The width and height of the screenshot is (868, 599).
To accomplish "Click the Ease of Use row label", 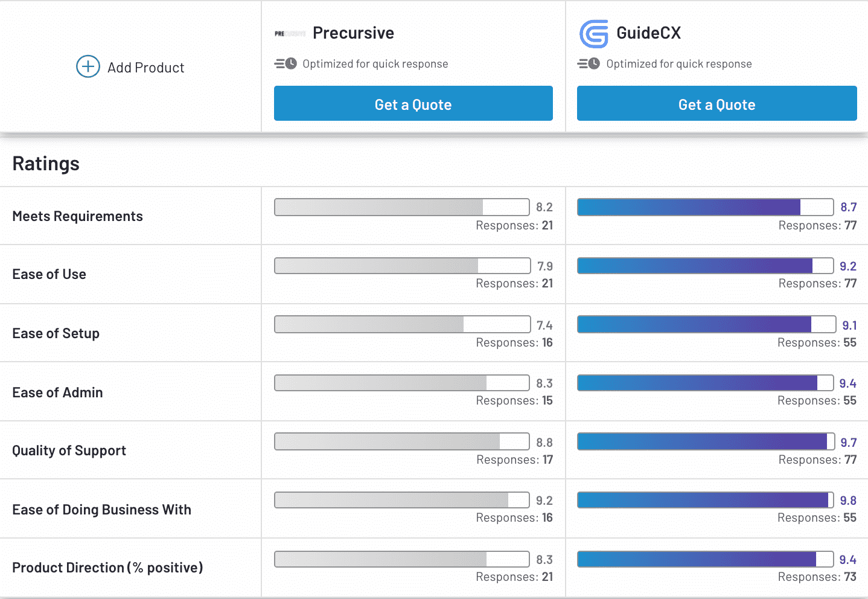I will coord(49,274).
